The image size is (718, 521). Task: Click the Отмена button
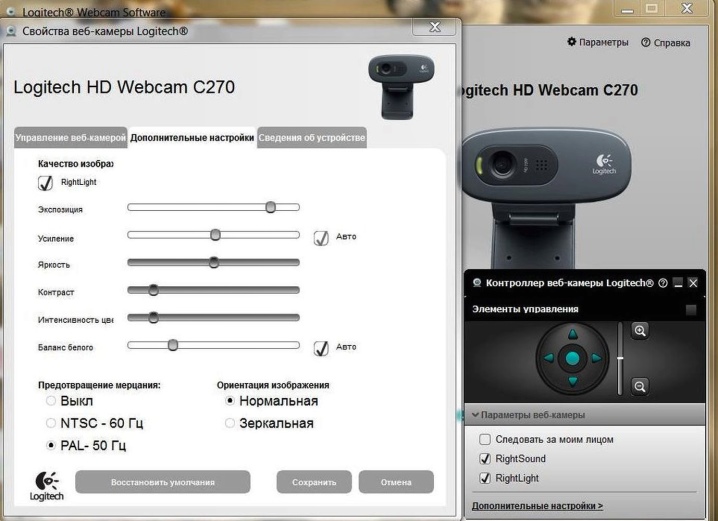[396, 482]
